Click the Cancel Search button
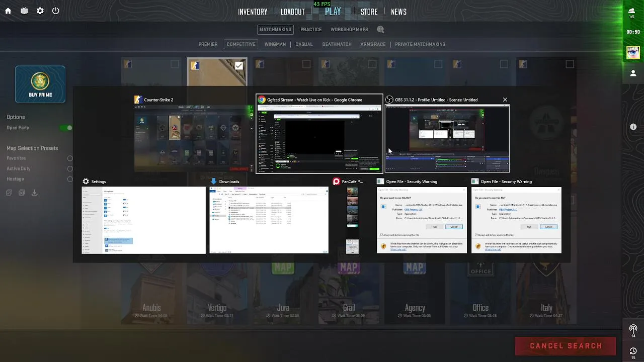Image resolution: width=644 pixels, height=362 pixels. [566, 346]
